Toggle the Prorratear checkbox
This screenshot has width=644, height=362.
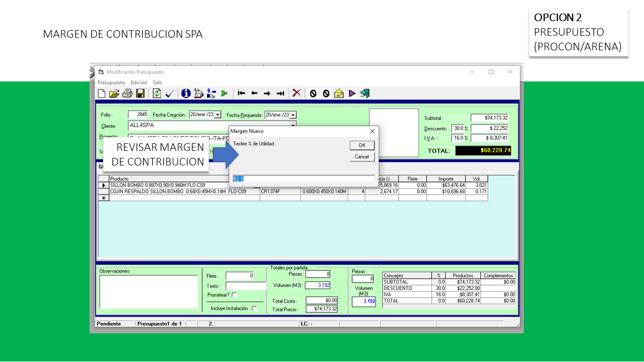[234, 295]
